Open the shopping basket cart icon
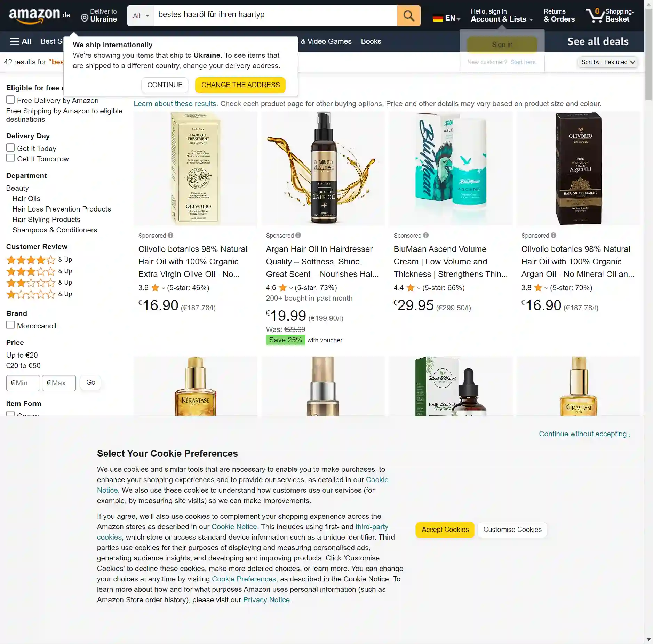 tap(595, 15)
